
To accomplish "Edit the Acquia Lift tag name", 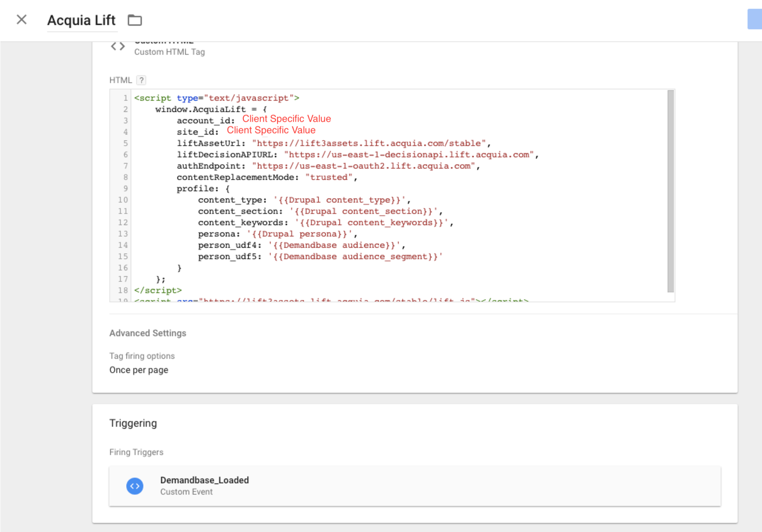I will click(81, 20).
